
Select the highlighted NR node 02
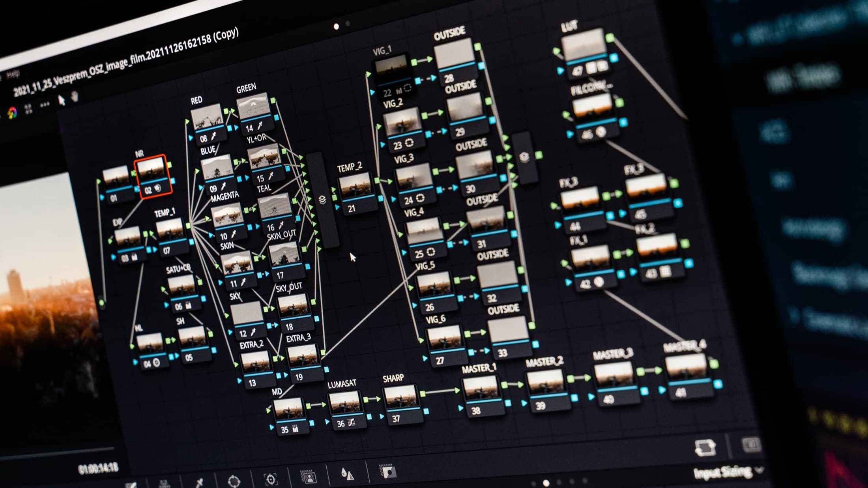pos(153,176)
